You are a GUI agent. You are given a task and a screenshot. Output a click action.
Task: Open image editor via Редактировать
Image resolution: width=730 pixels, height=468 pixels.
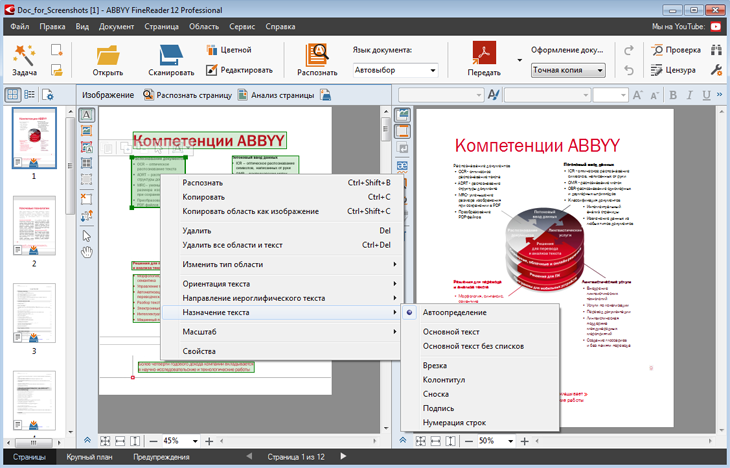coord(239,70)
